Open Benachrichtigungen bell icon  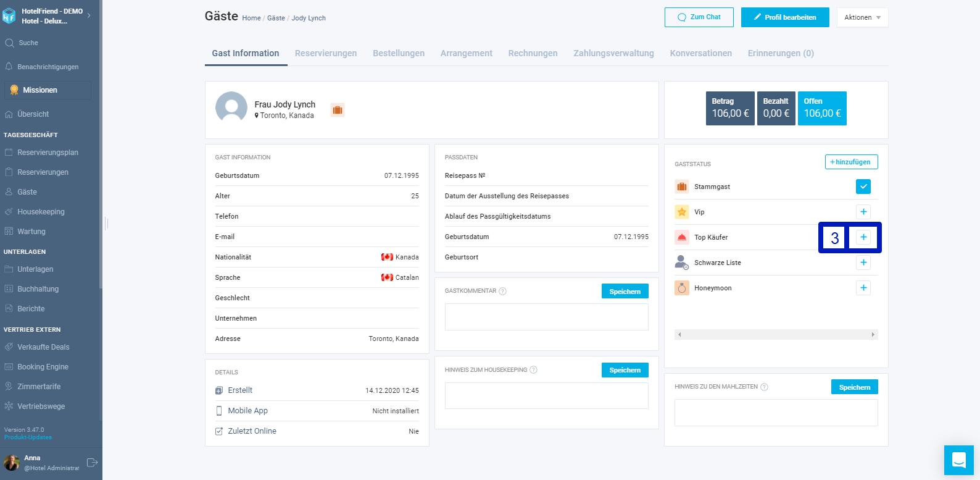click(9, 66)
